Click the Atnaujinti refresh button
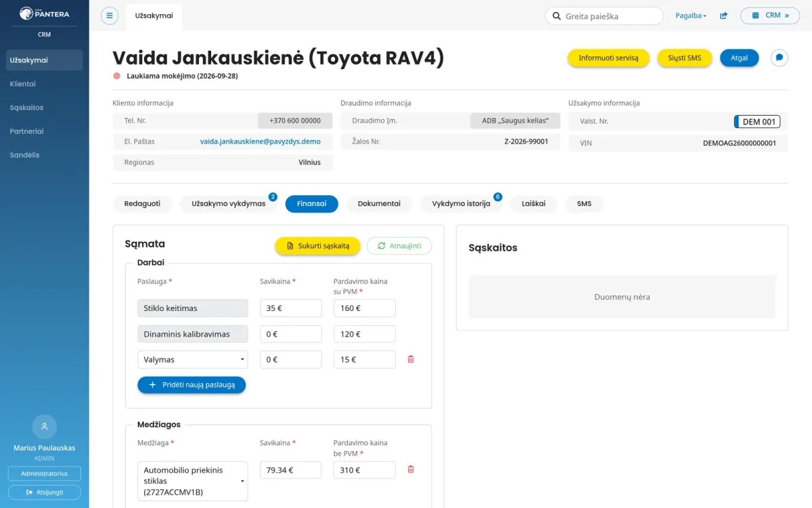 point(399,246)
